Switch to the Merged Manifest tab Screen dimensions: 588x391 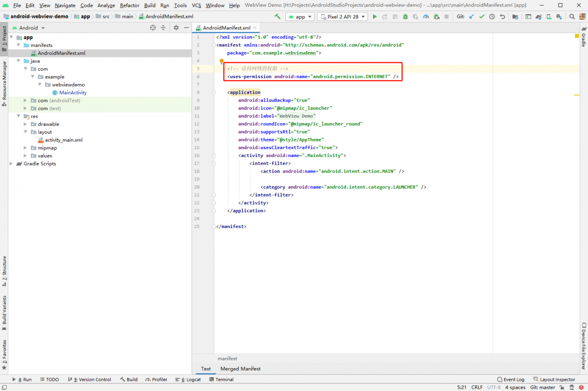(x=240, y=369)
